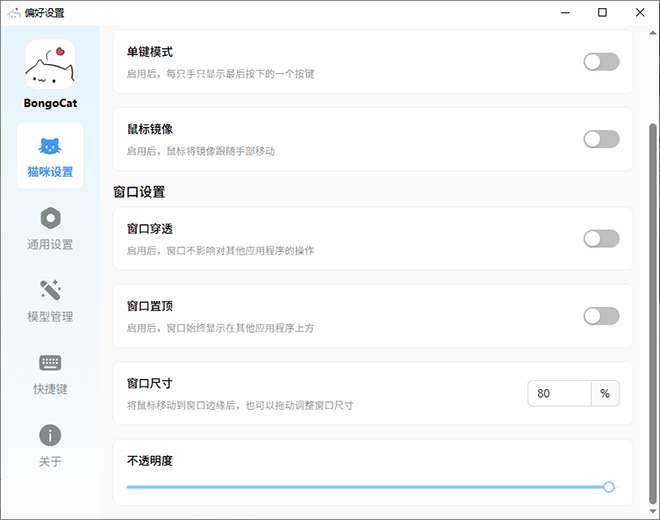Click the app icon in the title bar

coord(14,13)
